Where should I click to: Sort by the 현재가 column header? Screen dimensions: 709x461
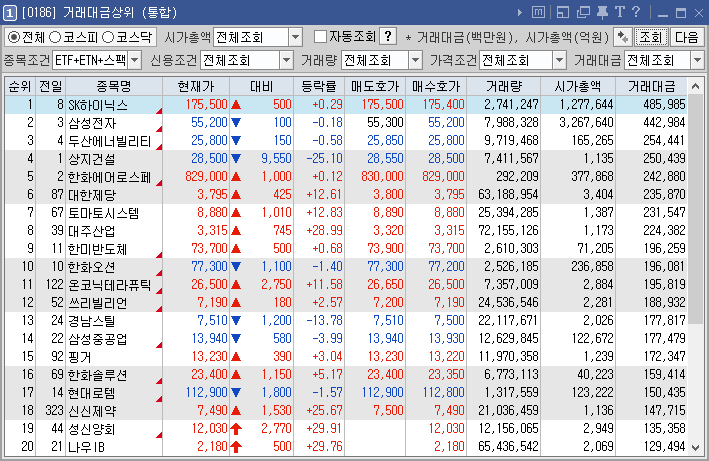196,86
